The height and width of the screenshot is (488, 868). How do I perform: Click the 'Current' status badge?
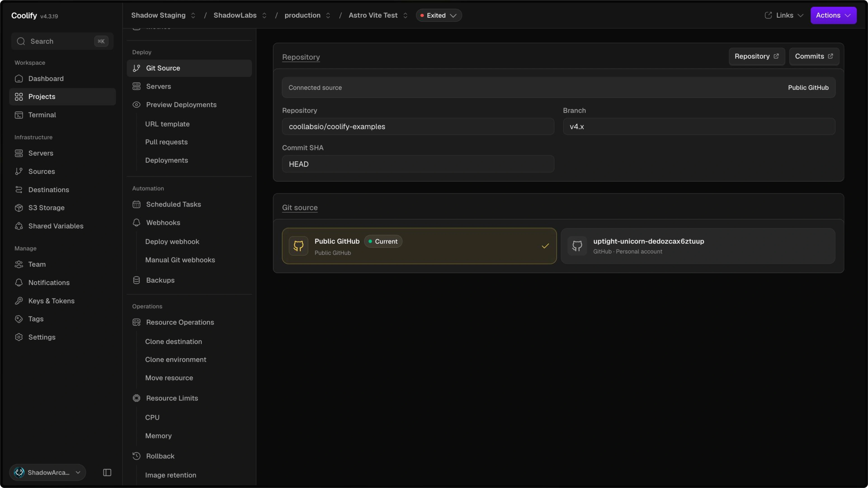click(x=383, y=242)
